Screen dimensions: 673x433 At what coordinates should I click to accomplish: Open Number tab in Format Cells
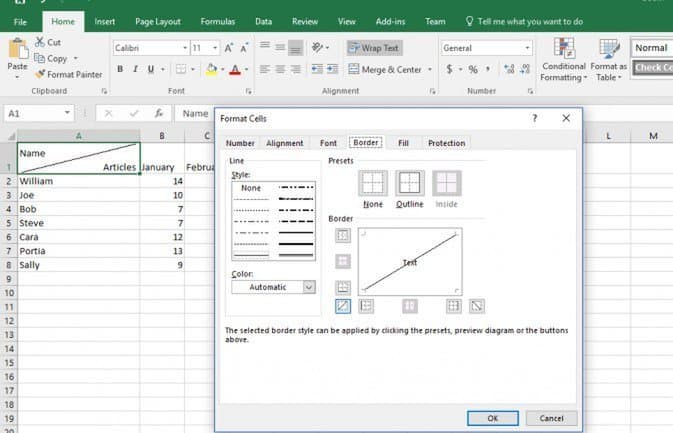tap(240, 143)
